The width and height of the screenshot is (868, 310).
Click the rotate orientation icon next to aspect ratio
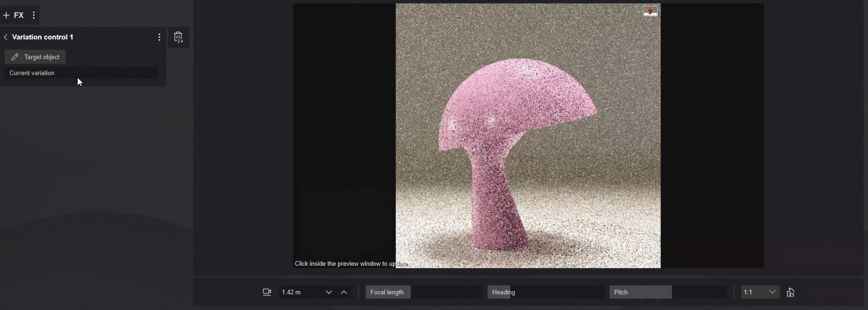tap(790, 292)
